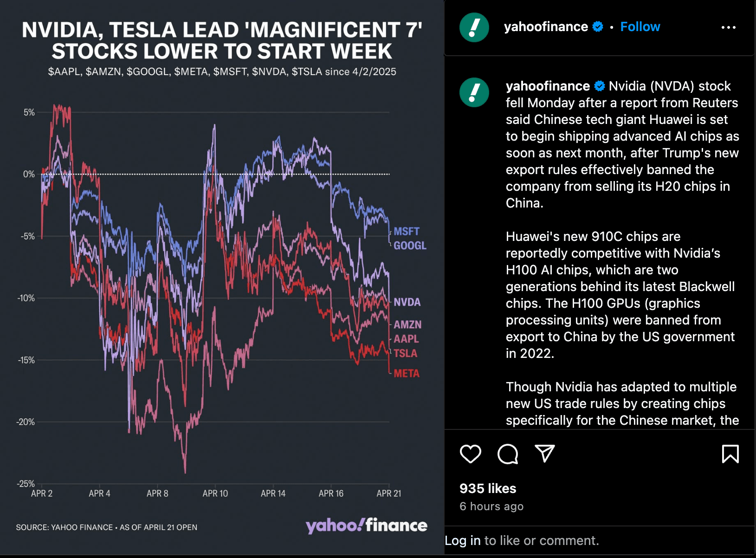This screenshot has width=756, height=558.
Task: Click yahoofinance profile avatar in header
Action: click(x=474, y=27)
